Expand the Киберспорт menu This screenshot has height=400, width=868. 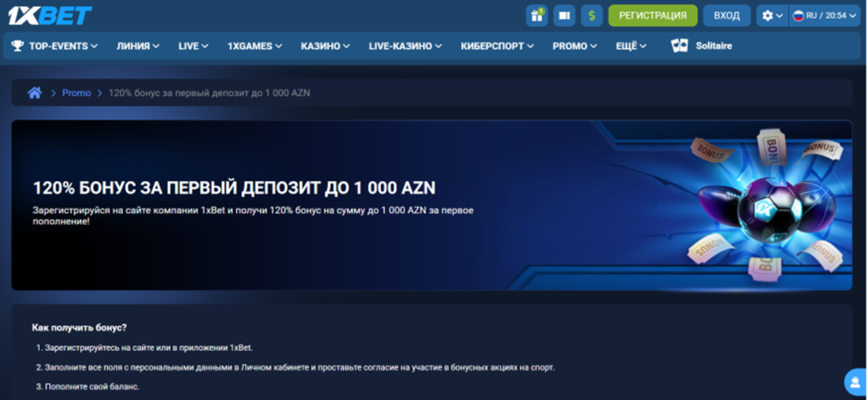tap(497, 46)
